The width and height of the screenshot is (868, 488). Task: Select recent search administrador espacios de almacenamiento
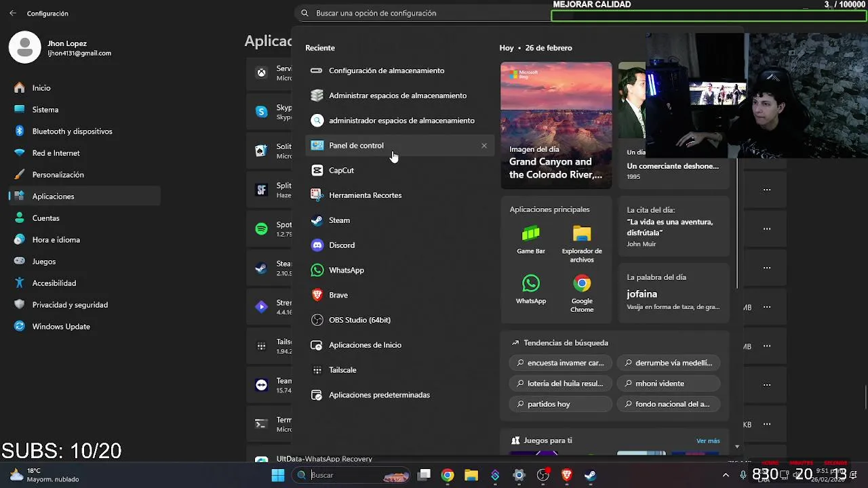(399, 121)
